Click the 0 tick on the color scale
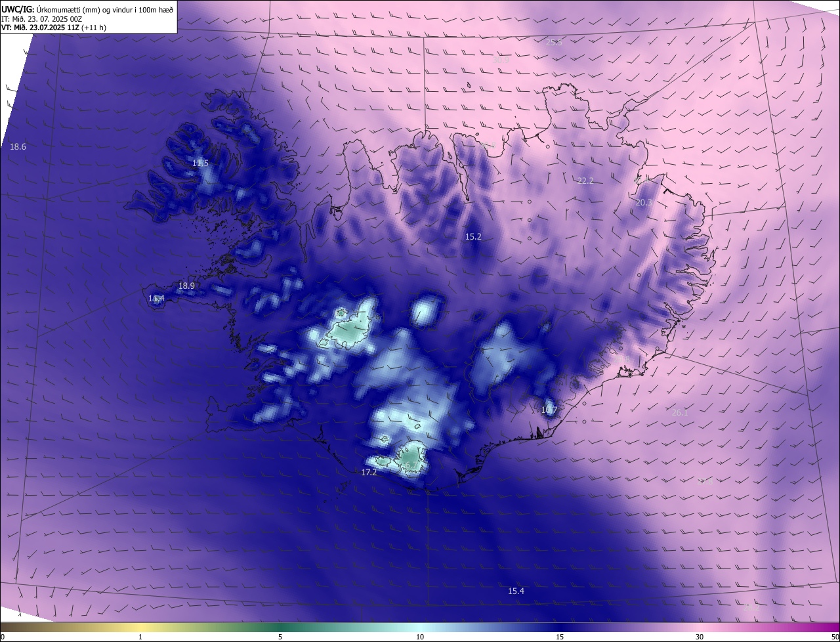Screen dimensions: 840x642 [x=3, y=637]
